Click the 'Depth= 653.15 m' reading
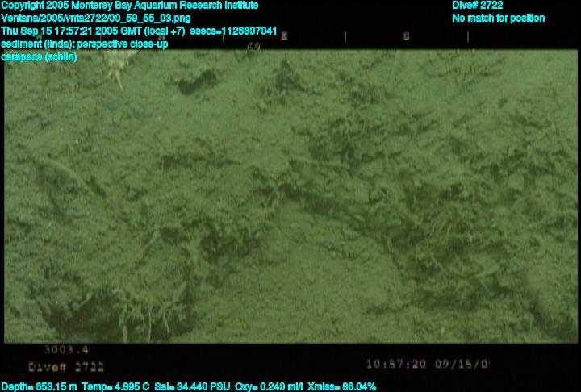581x392 pixels. click(x=39, y=387)
